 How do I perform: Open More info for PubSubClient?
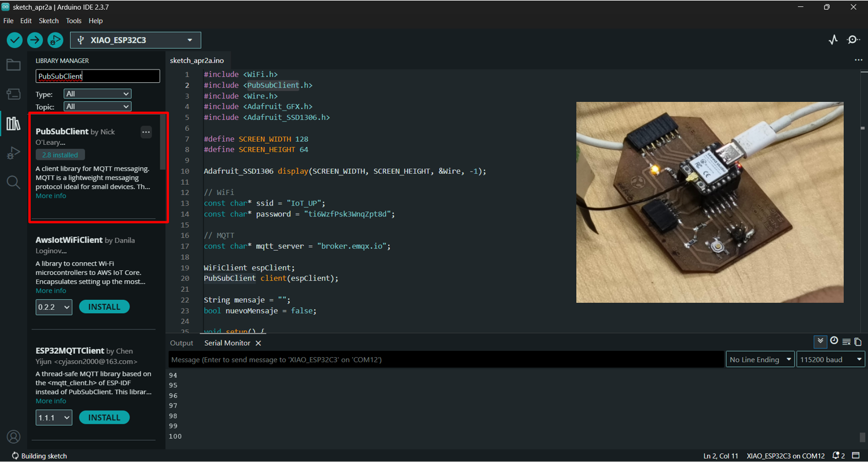pyautogui.click(x=51, y=196)
